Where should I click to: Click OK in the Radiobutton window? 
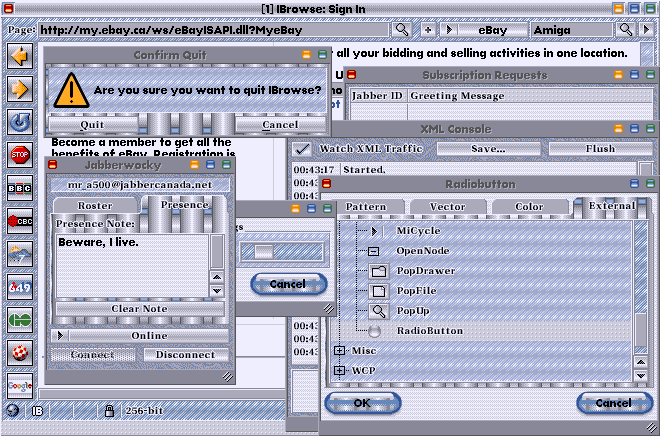[362, 403]
